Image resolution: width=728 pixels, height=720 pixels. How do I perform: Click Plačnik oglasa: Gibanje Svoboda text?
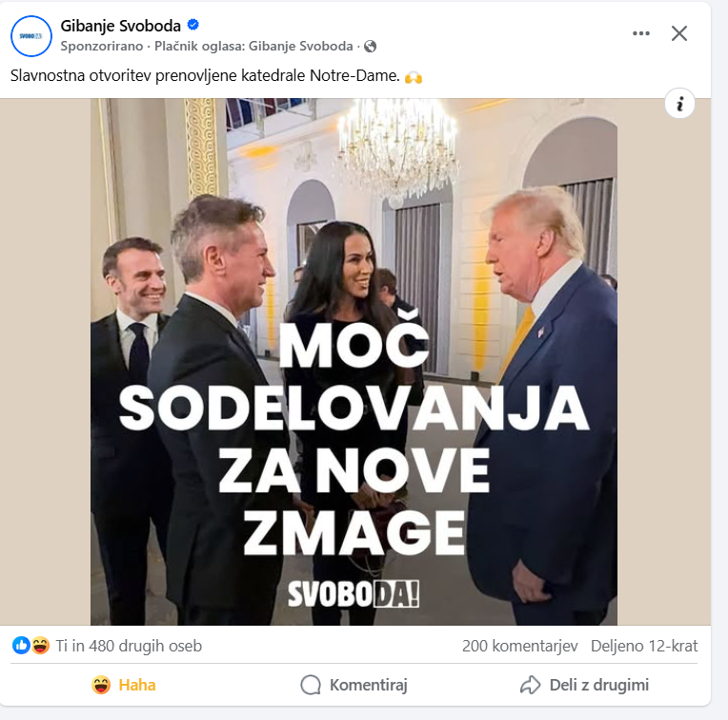pos(253,47)
